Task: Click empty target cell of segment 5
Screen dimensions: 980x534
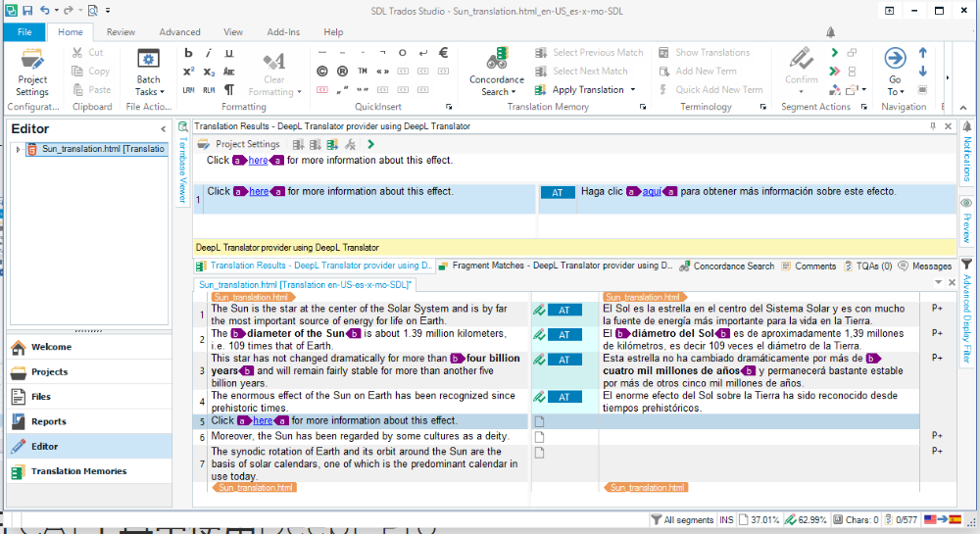Action: (759, 421)
